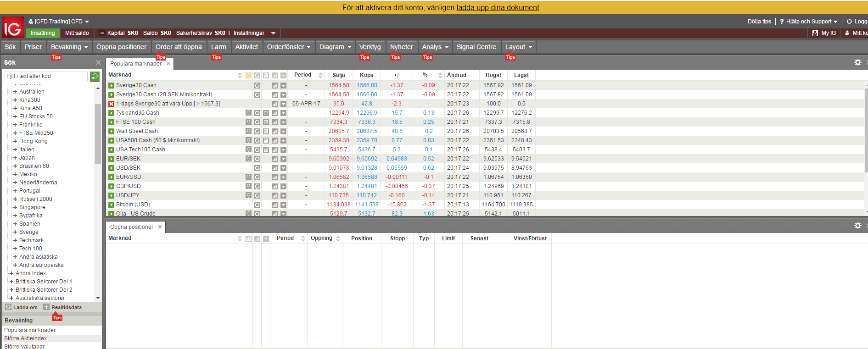Expand the Sverige tree node
Image resolution: width=868 pixels, height=349 pixels.
click(15, 232)
